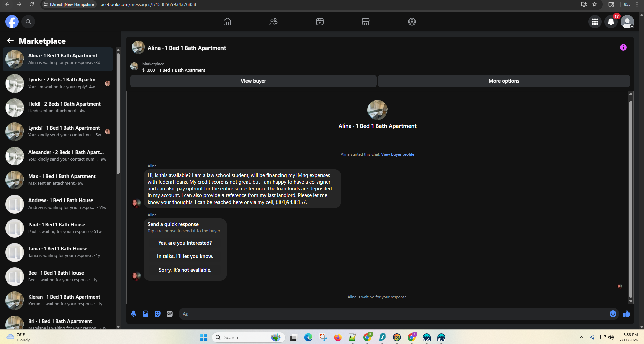Open the Paul 1 Bed 1 Bath House chat
644x344 pixels.
click(x=58, y=228)
